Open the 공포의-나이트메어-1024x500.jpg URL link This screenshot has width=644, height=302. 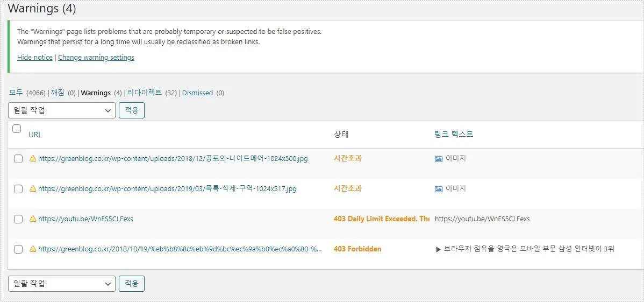173,158
